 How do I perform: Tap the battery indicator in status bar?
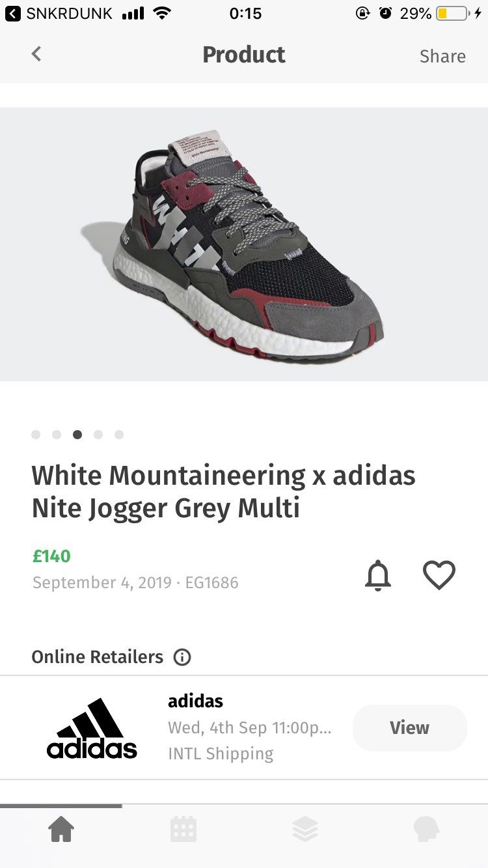tap(452, 13)
